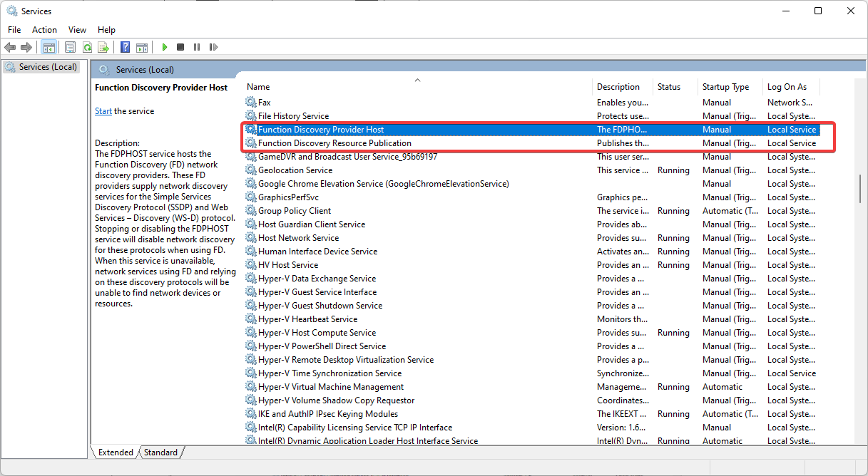Open Help via the blue question-mark icon
The width and height of the screenshot is (868, 476).
coord(125,47)
